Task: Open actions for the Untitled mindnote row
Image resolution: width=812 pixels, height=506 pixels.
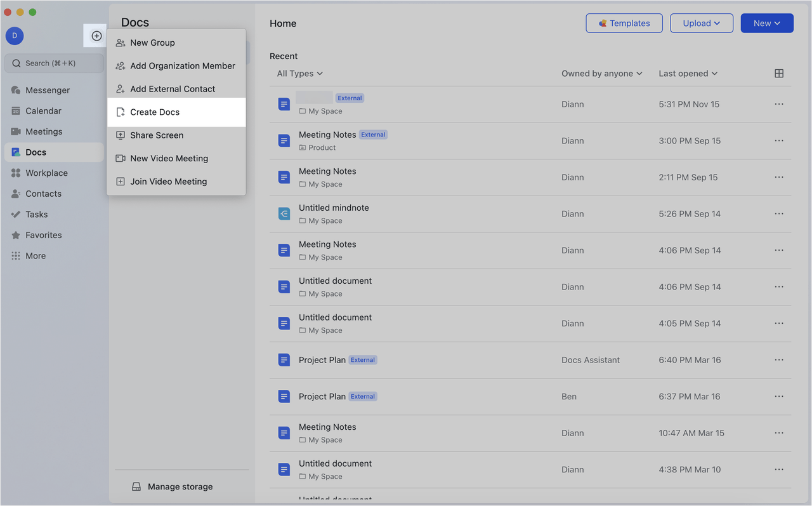Action: click(x=778, y=213)
